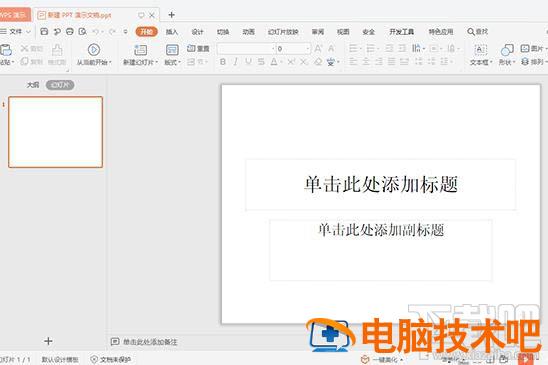
Task: Open the 动画 tab
Action: click(x=248, y=32)
